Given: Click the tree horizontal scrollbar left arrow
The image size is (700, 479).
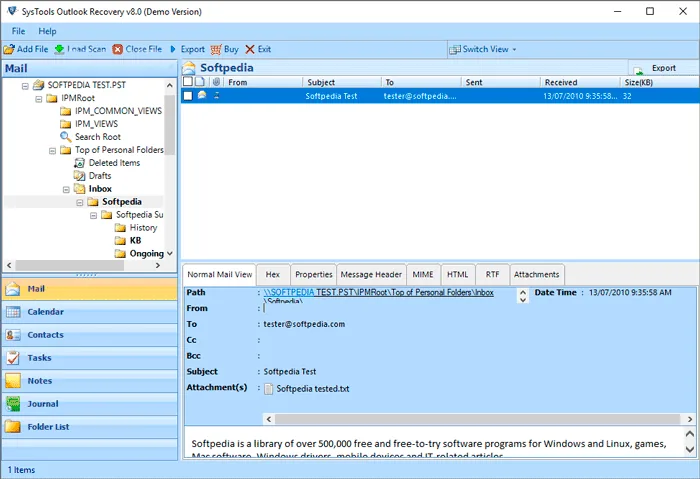Looking at the screenshot, I should [9, 265].
